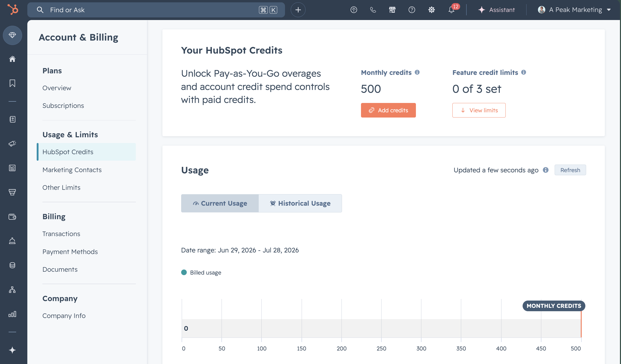The width and height of the screenshot is (621, 364).
Task: Open Company Info page
Action: (x=64, y=316)
